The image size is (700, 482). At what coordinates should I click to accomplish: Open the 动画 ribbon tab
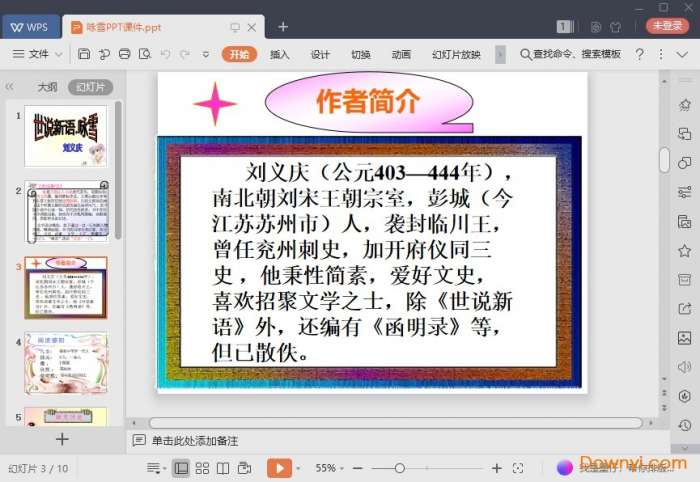401,54
